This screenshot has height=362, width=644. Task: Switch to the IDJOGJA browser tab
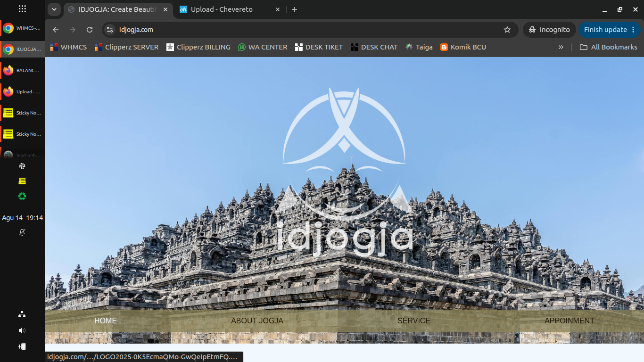[117, 9]
